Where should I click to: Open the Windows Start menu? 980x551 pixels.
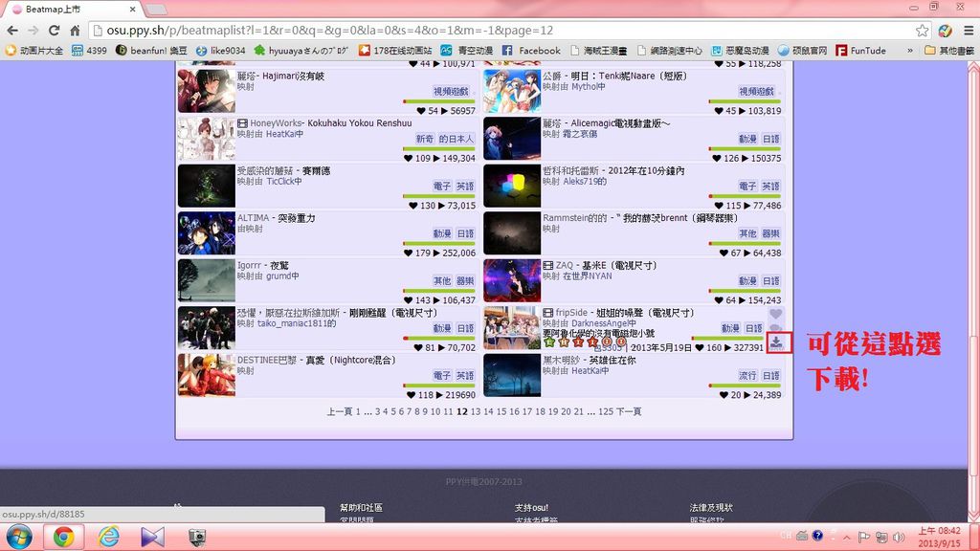pos(19,537)
